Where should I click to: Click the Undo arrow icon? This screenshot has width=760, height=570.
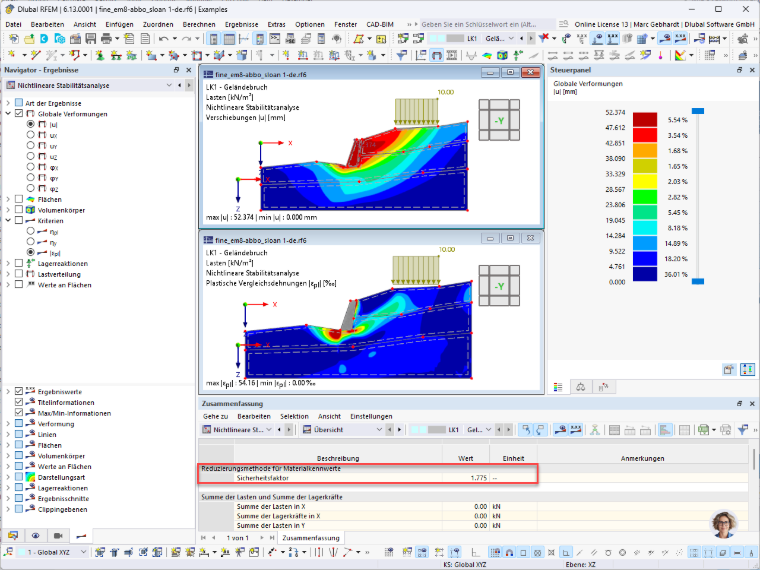coord(164,38)
